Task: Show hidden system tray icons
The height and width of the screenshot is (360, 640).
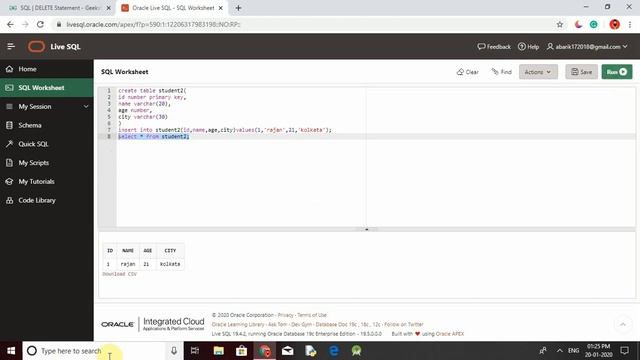Action: tap(560, 351)
